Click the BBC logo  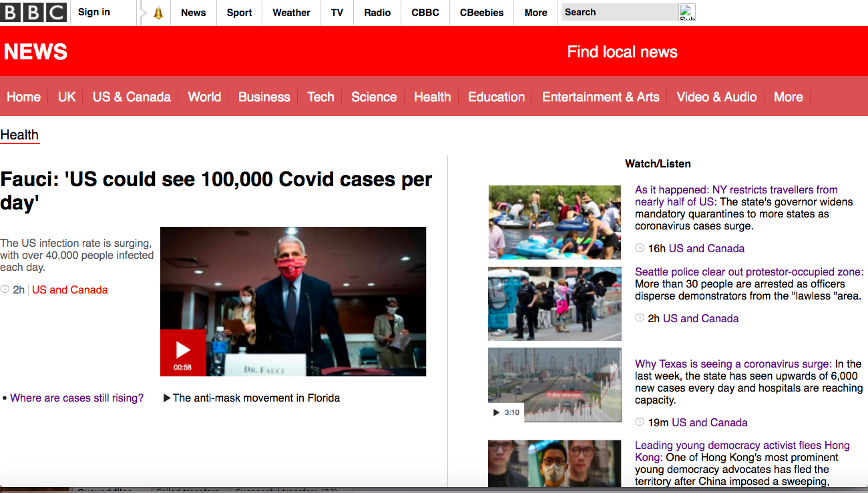(33, 12)
